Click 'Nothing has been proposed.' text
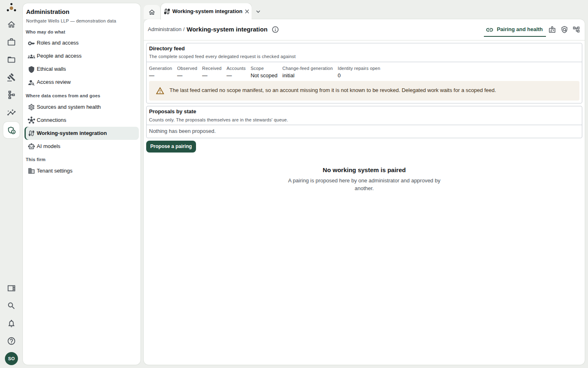Screen dimensions: 588x368 point(182,131)
